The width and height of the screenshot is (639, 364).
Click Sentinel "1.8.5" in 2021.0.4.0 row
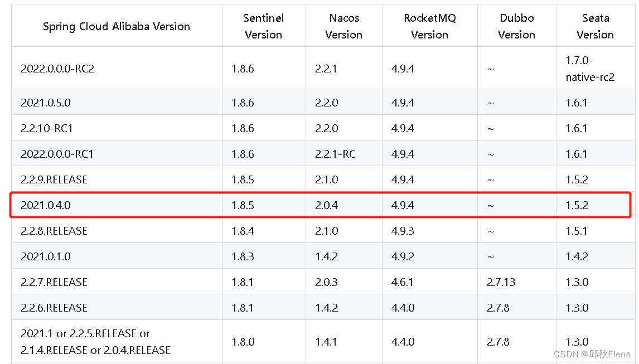coord(243,205)
